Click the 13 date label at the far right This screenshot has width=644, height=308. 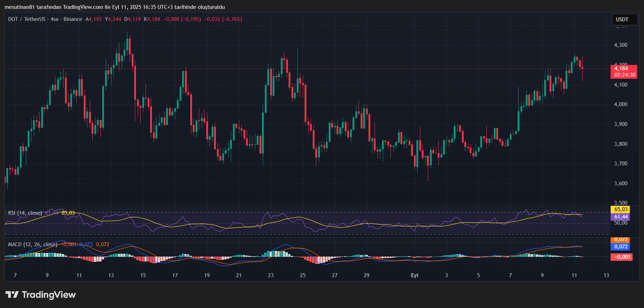606,275
